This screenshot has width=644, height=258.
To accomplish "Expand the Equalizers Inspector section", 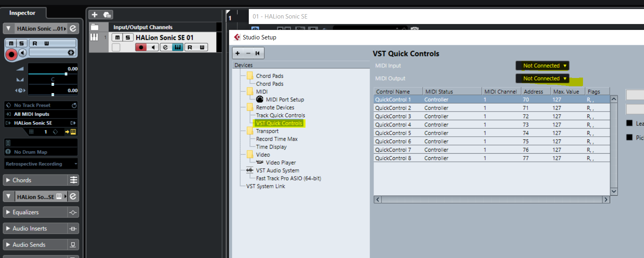I will pyautogui.click(x=8, y=212).
